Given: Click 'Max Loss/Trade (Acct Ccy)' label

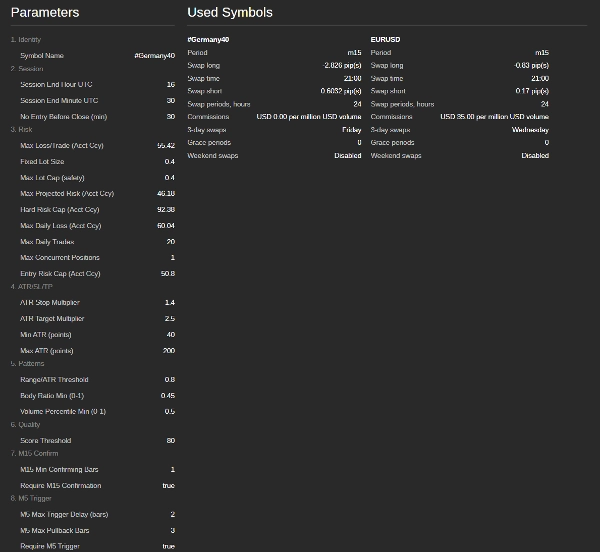Looking at the screenshot, I should [x=62, y=146].
